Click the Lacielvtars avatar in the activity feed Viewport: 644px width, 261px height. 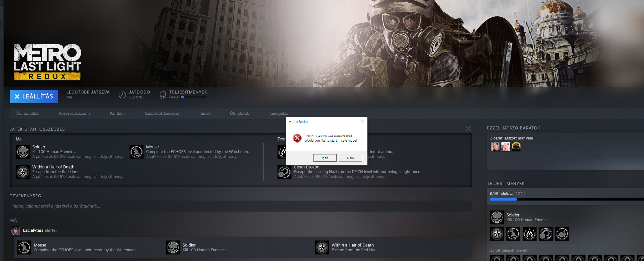point(15,231)
